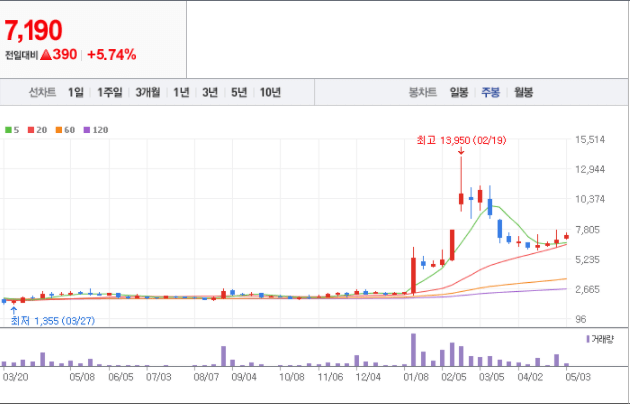The height and width of the screenshot is (404, 630).
Task: Click the purple 거래량 legend marker
Action: pos(588,339)
